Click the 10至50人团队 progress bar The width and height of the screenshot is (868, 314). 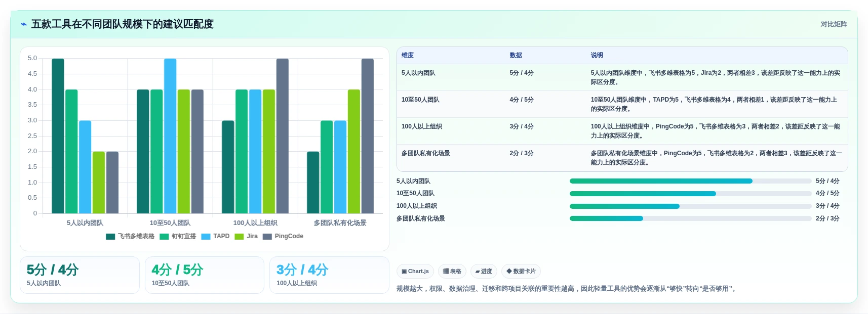pyautogui.click(x=690, y=194)
